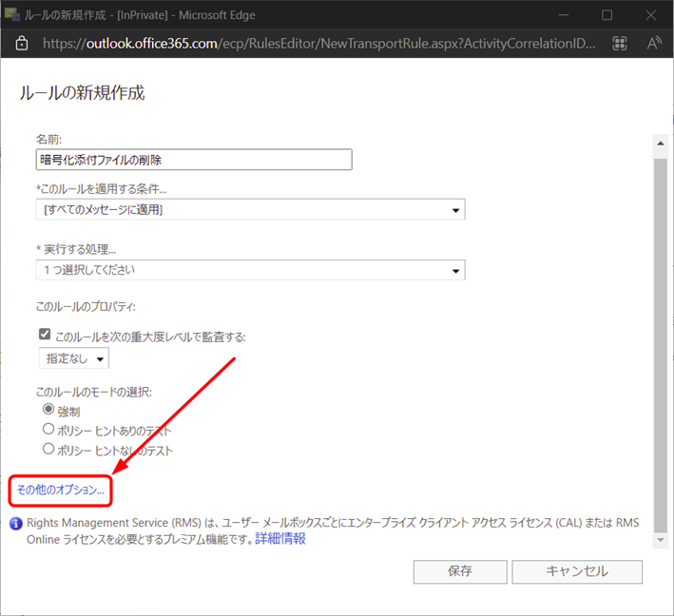Screen dimensions: 674x616
Task: Click the Edge window icon in the title bar
Action: (x=11, y=14)
